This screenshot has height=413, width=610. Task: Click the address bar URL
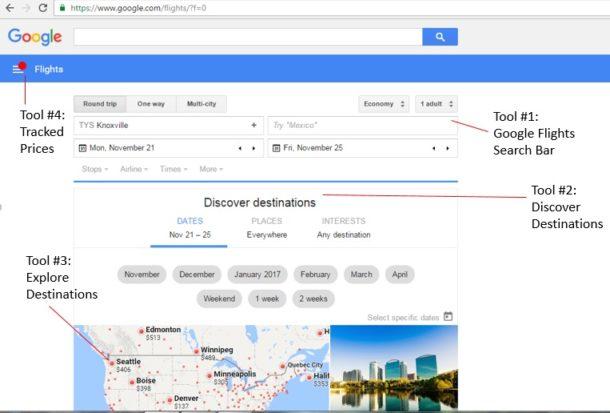click(x=138, y=8)
